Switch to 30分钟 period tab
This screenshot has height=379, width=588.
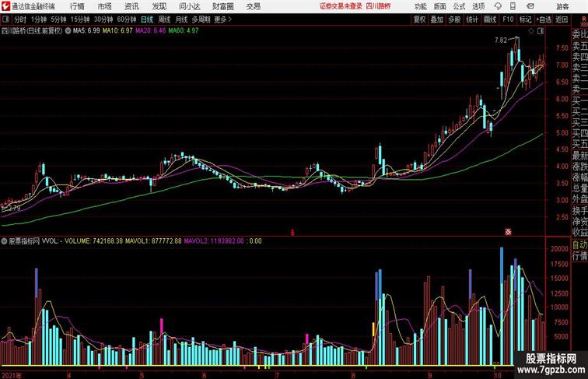point(103,19)
